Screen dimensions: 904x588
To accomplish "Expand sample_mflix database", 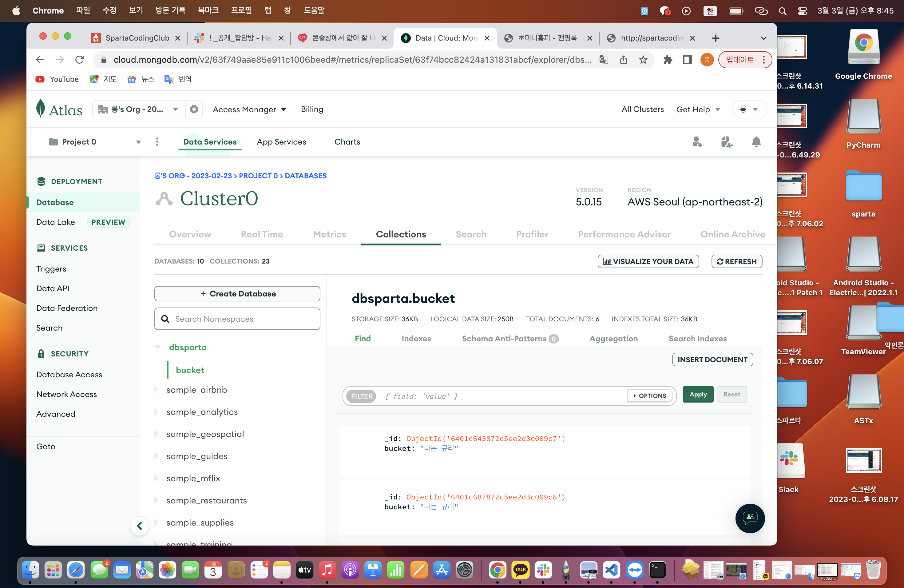I will click(x=156, y=478).
